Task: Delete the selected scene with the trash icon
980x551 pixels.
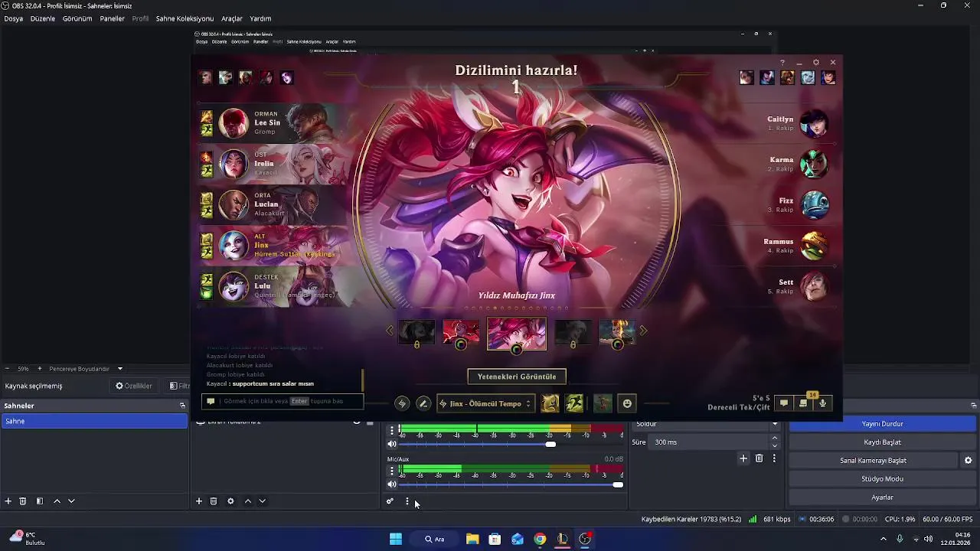Action: (x=23, y=501)
